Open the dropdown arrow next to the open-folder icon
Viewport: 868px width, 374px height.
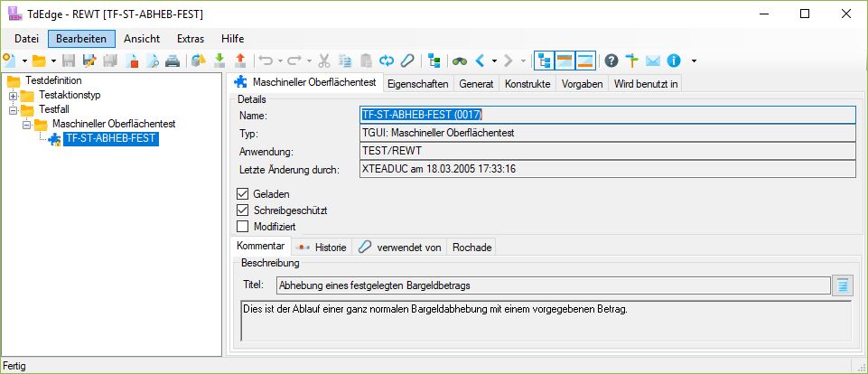pyautogui.click(x=53, y=61)
